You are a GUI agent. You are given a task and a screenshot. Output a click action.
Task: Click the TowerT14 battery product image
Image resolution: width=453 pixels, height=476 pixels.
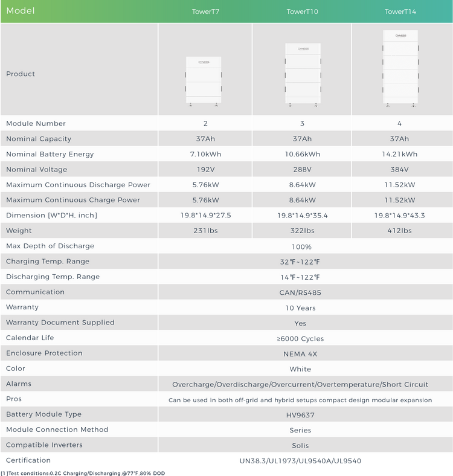pyautogui.click(x=400, y=68)
